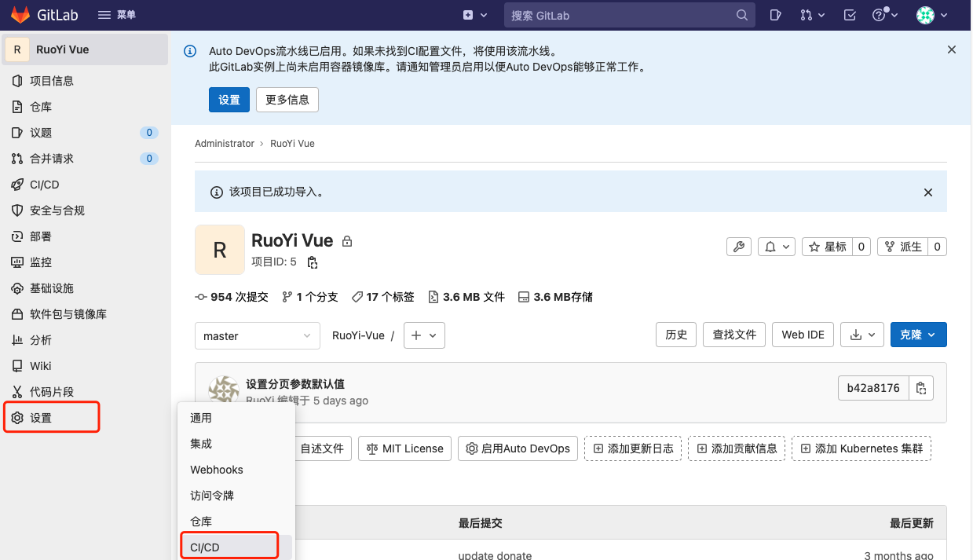Select 集成 in the settings flyout
973x560 pixels.
point(236,444)
